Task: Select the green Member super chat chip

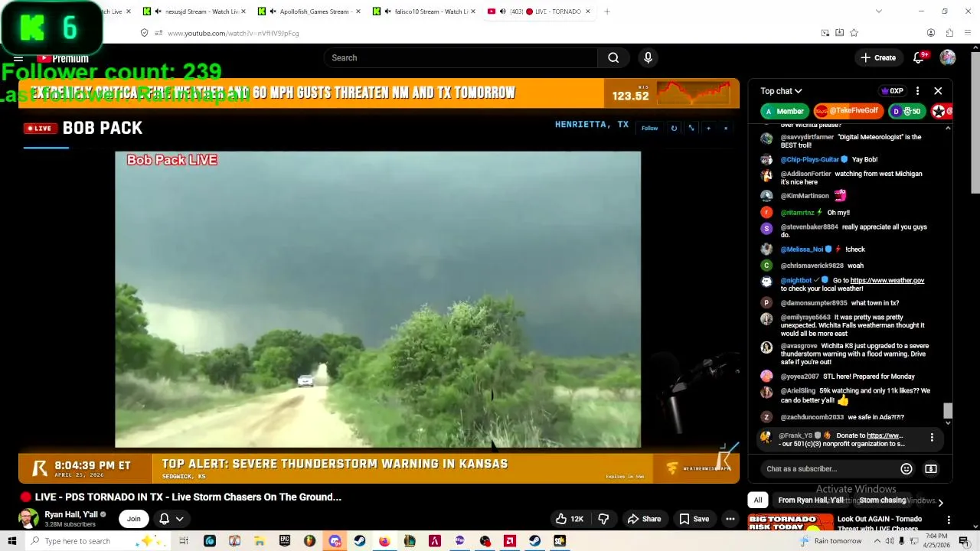Action: (x=785, y=111)
